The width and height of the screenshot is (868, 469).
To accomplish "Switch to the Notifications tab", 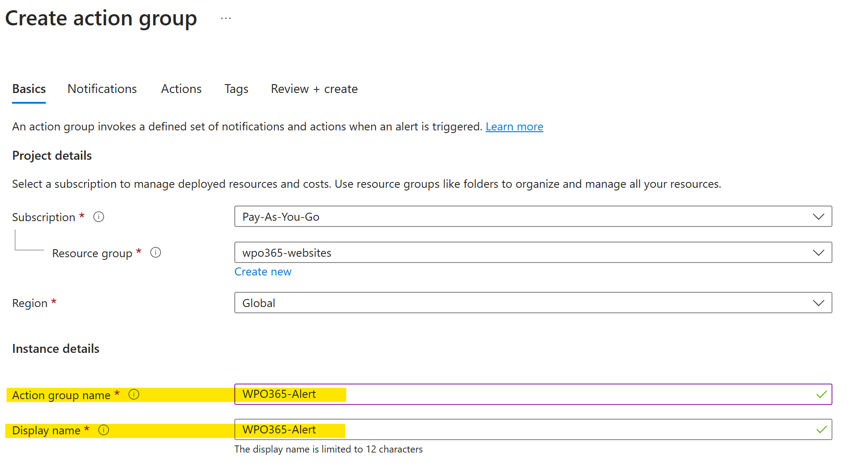I will [x=102, y=89].
